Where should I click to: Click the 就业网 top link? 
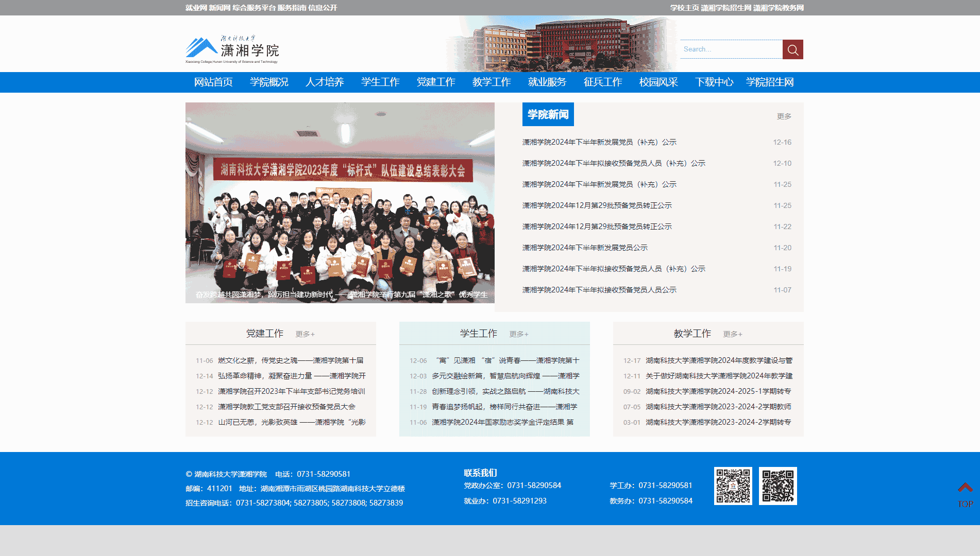(196, 8)
